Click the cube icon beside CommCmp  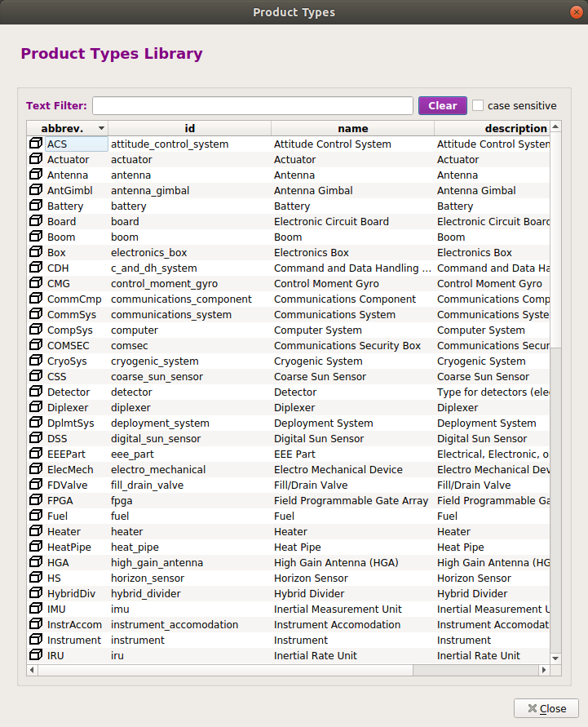point(36,299)
